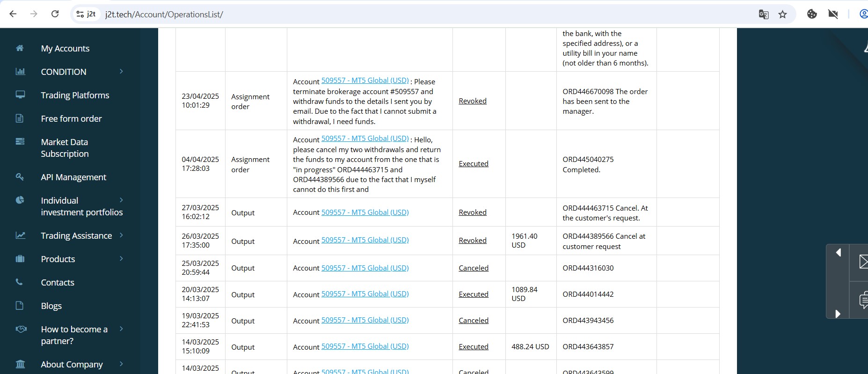Open the Free form order menu item
Screen dimensions: 868x374
tap(71, 118)
